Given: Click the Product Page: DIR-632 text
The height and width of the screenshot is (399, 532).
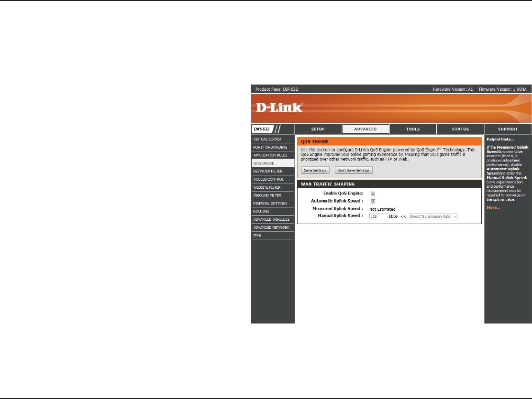Looking at the screenshot, I should [277, 89].
